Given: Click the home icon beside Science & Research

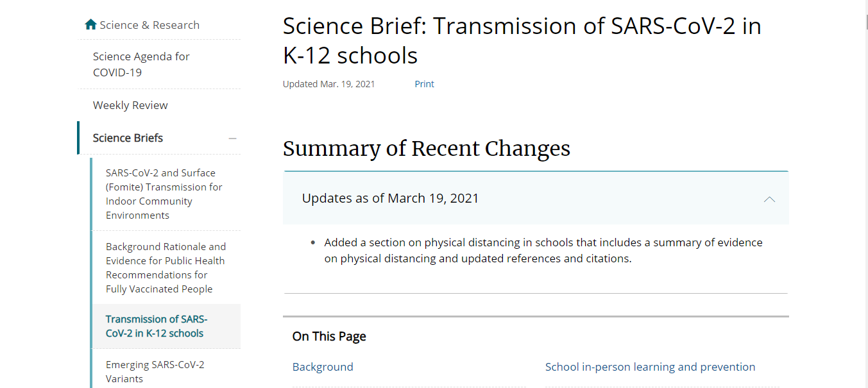Looking at the screenshot, I should tap(90, 25).
